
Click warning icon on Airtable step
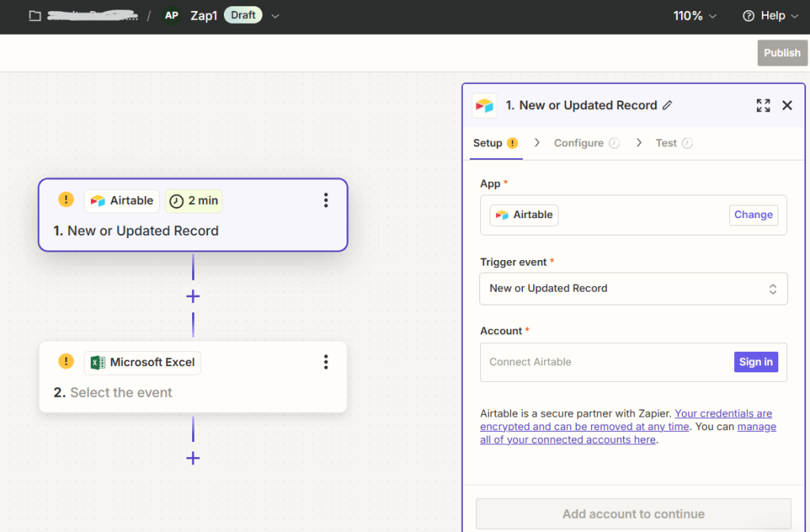[66, 199]
